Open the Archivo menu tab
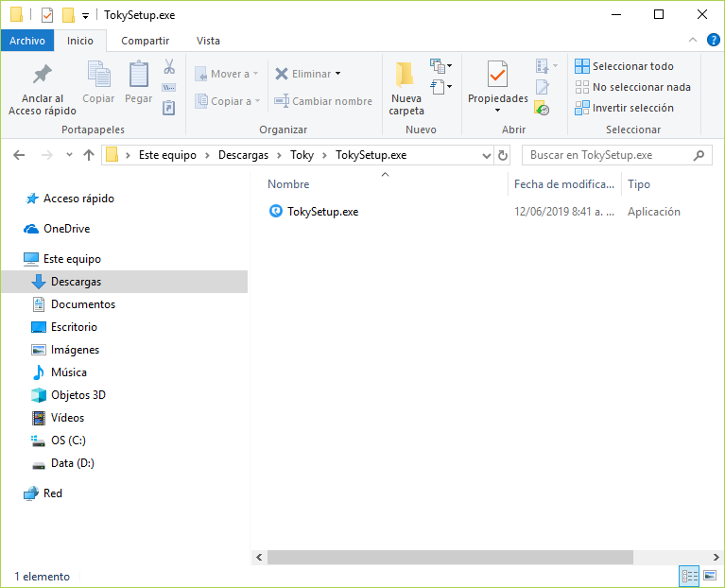The image size is (725, 588). [27, 41]
